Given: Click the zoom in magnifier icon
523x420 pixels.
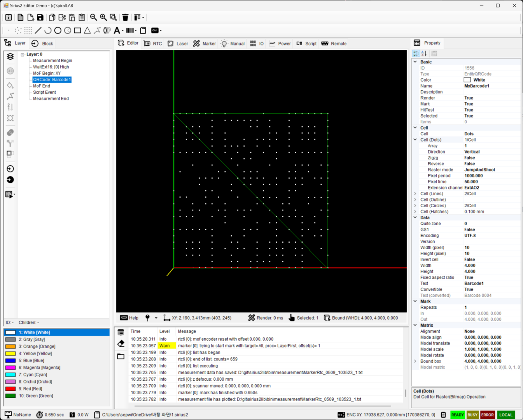Looking at the screenshot, I should point(103,17).
